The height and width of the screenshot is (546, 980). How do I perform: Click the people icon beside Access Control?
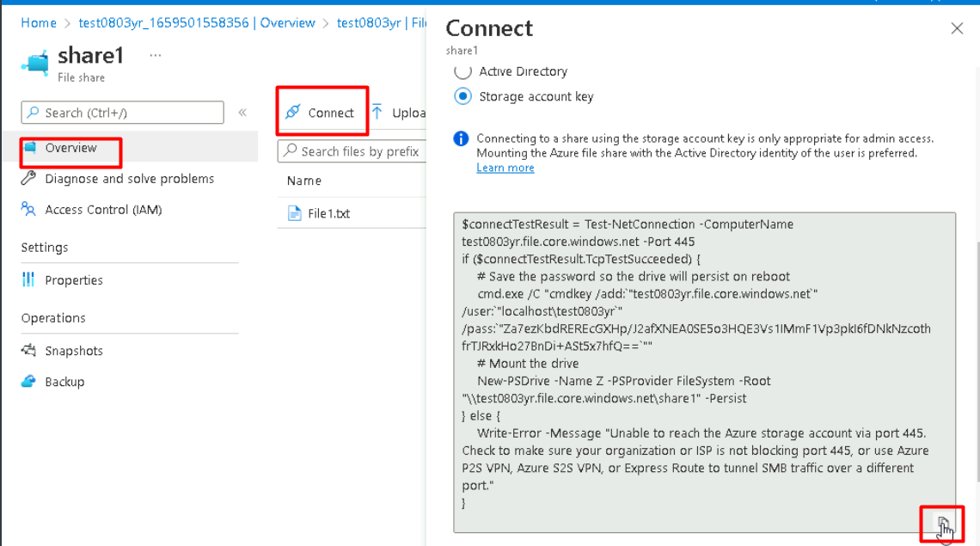[28, 209]
